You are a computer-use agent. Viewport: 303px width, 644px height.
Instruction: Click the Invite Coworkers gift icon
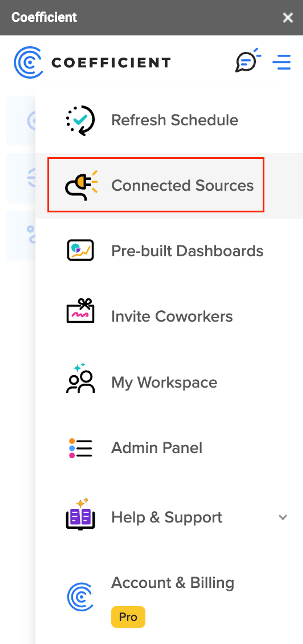click(80, 311)
